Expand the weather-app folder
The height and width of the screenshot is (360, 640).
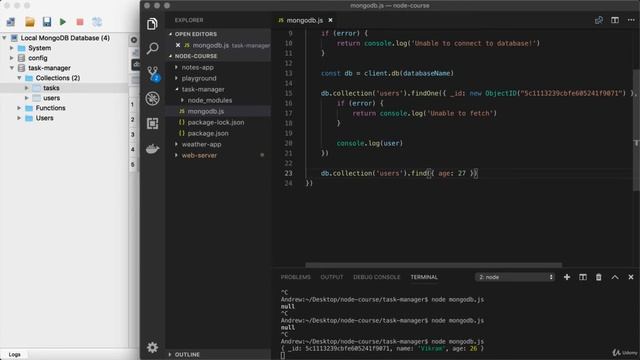[x=201, y=144]
